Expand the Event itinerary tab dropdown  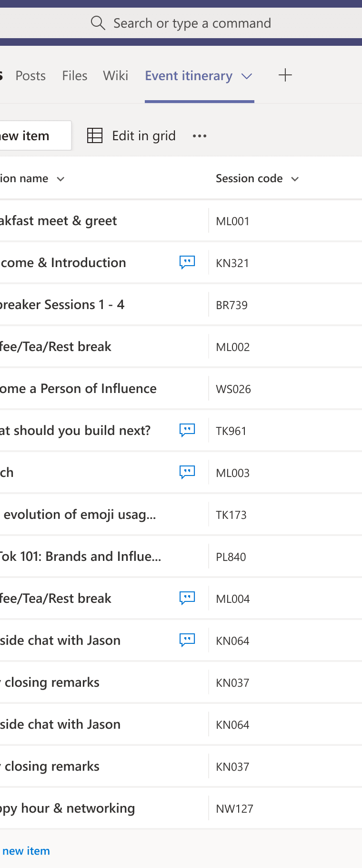click(x=247, y=76)
